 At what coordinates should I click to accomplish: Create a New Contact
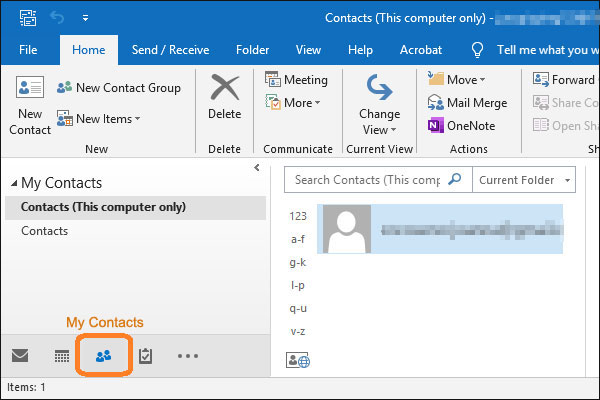tap(30, 105)
